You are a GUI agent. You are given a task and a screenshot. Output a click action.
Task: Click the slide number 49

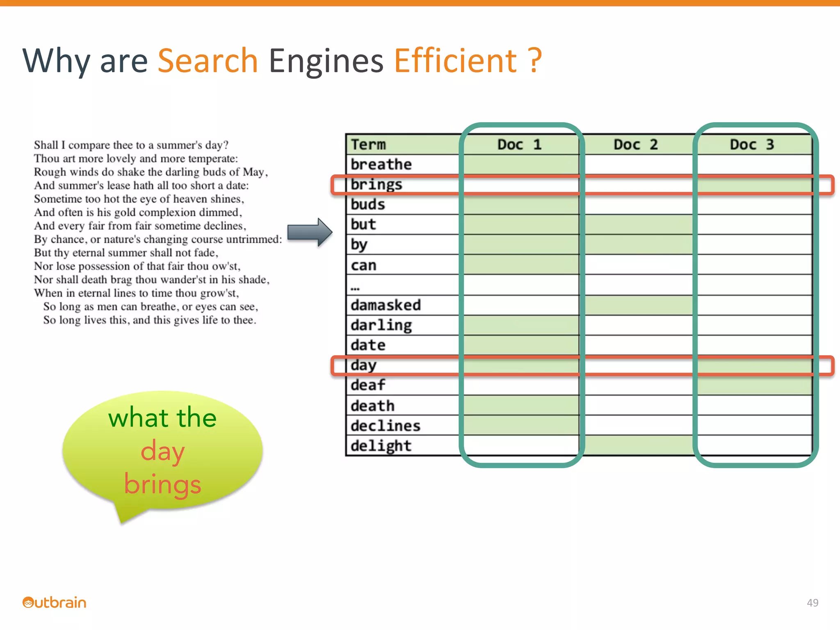click(x=813, y=603)
